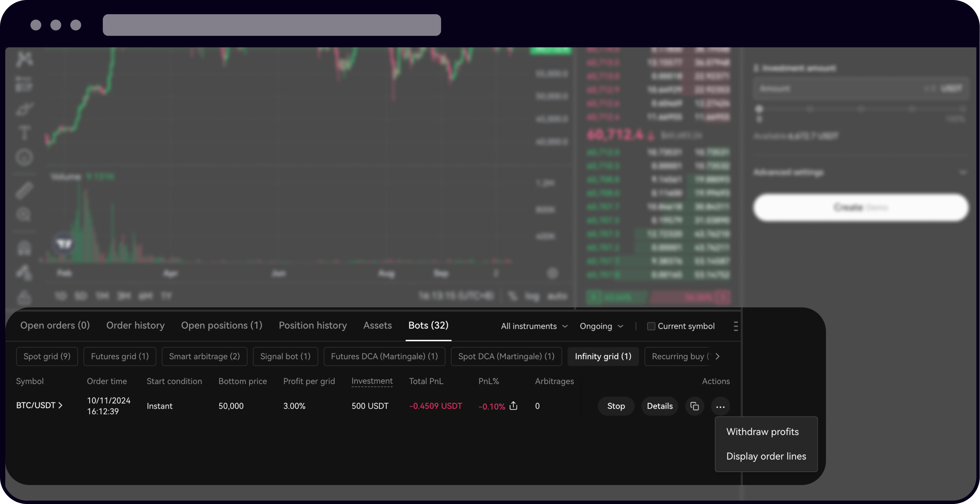Click the TradingView logo on the chart
Image resolution: width=980 pixels, height=504 pixels.
tap(64, 243)
